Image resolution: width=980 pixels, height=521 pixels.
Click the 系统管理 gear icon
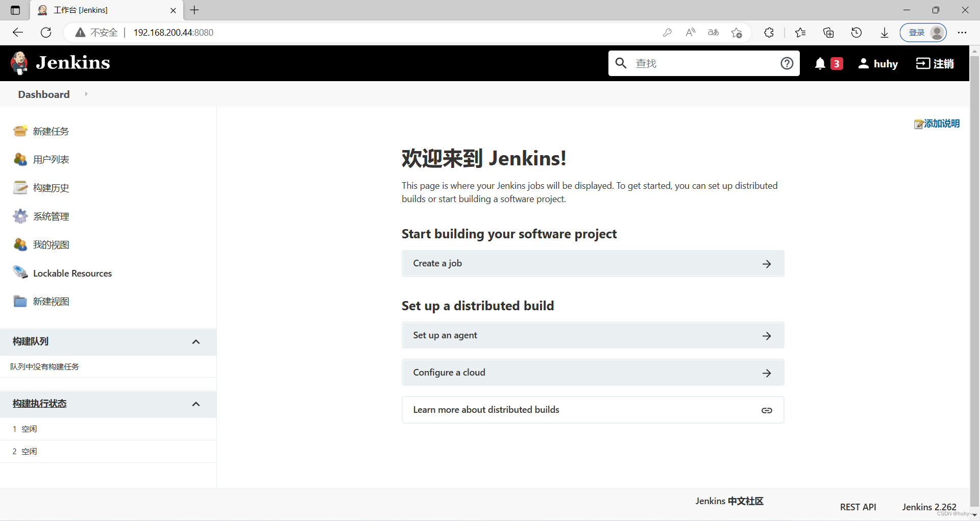[x=20, y=216]
